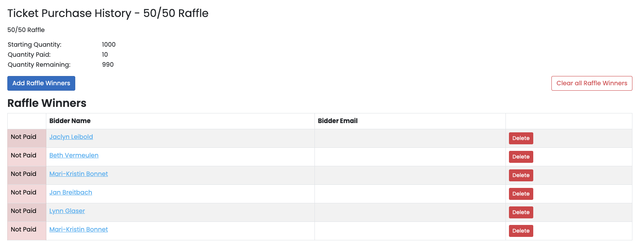
Task: Select the Not Paid status for Lynn Glaser
Action: click(x=24, y=211)
